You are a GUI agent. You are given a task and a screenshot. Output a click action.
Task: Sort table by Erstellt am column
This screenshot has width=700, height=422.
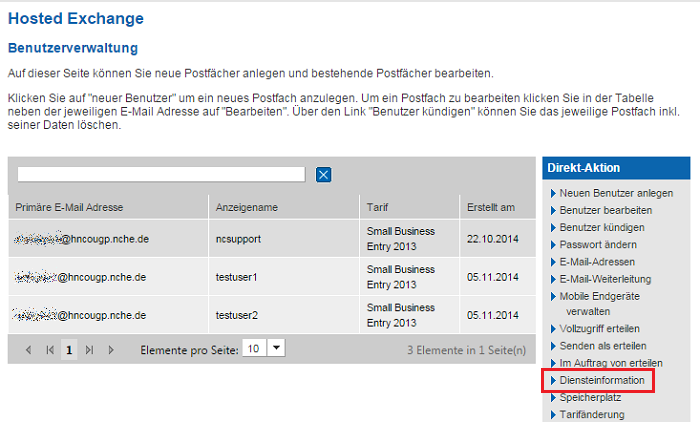[x=491, y=207]
